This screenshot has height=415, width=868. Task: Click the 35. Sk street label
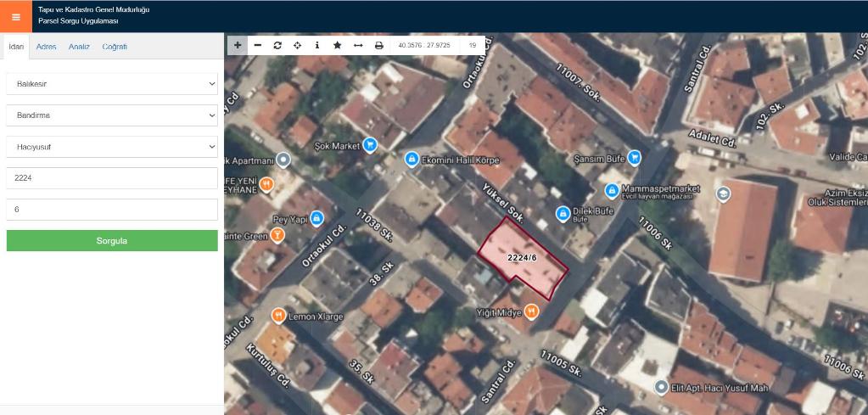point(361,373)
